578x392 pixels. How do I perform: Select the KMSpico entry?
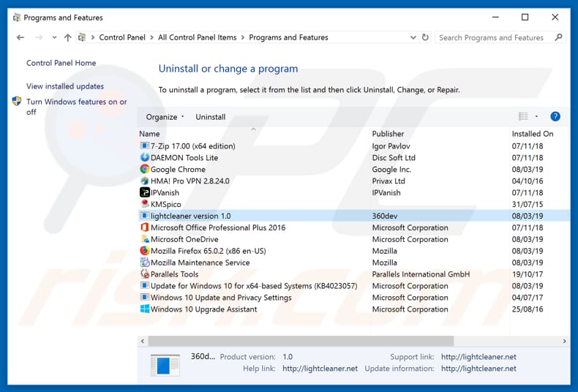pyautogui.click(x=166, y=205)
